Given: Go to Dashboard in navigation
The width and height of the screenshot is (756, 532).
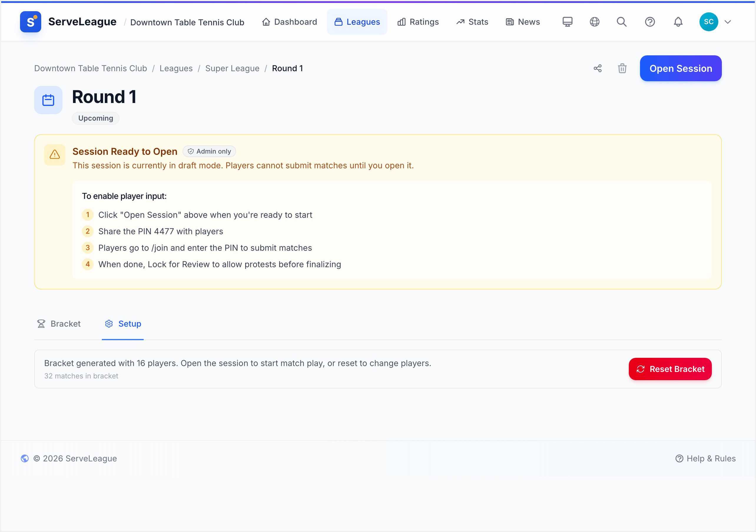Looking at the screenshot, I should coord(289,22).
